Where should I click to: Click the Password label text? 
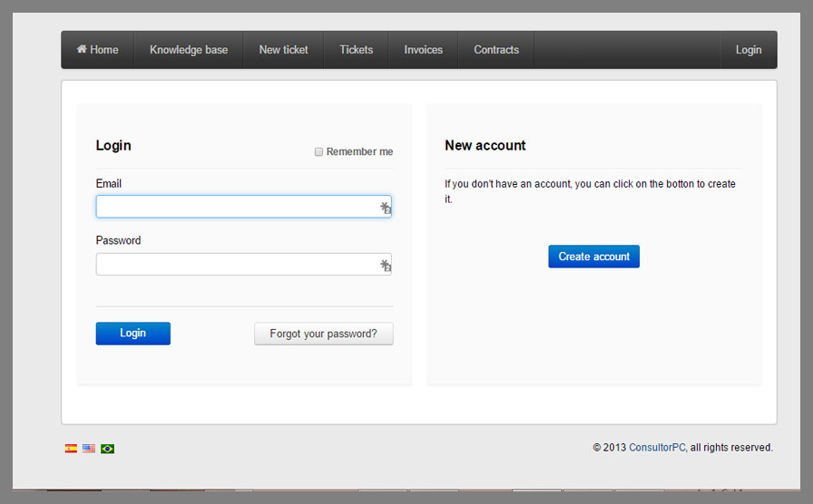(x=118, y=240)
